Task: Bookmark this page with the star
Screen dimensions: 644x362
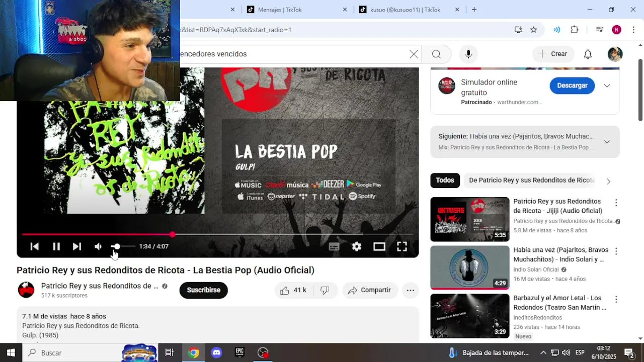Action: pos(534,30)
